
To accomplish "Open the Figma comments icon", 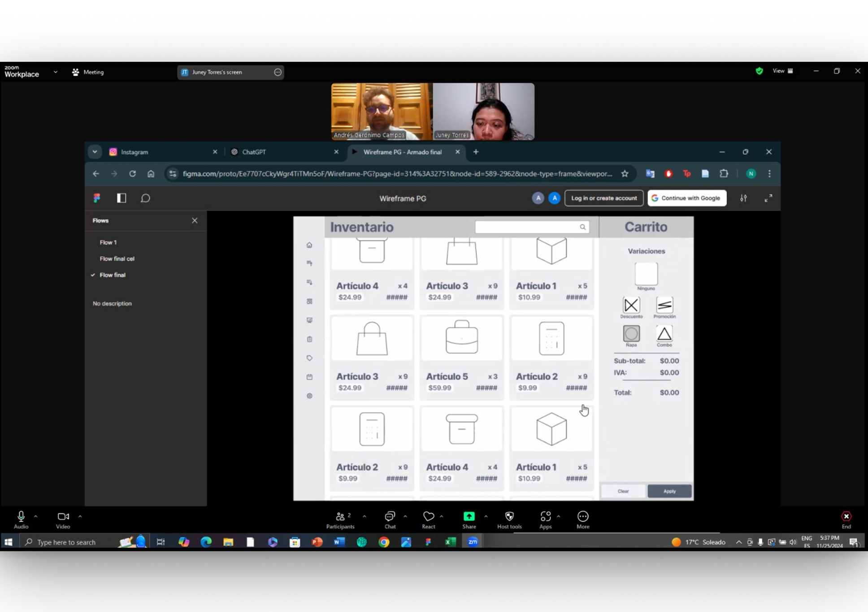I will click(x=145, y=198).
